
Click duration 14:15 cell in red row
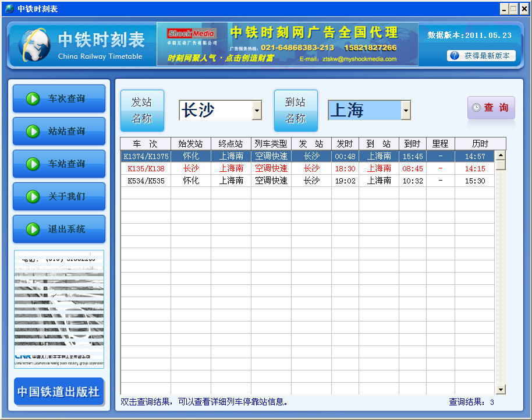[x=474, y=168]
